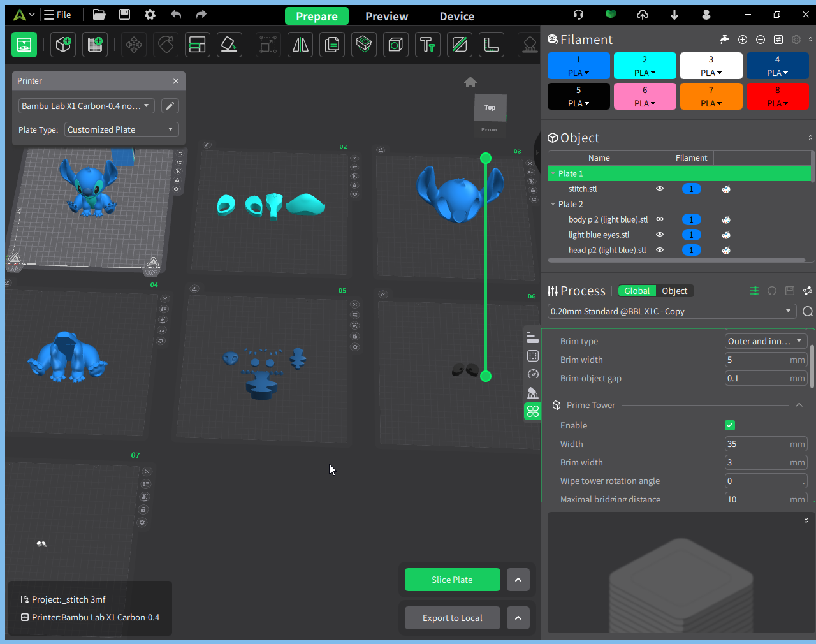Switch to the Prepare tab

pyautogui.click(x=317, y=16)
